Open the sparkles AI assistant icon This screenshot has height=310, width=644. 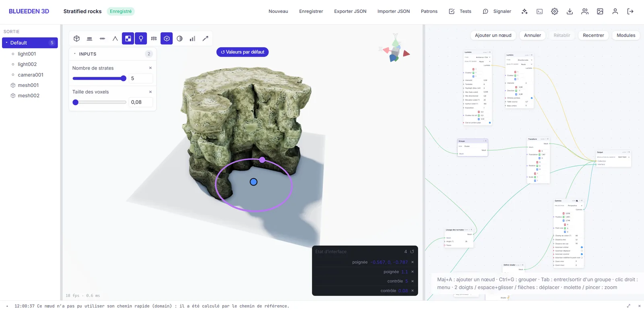(x=524, y=11)
